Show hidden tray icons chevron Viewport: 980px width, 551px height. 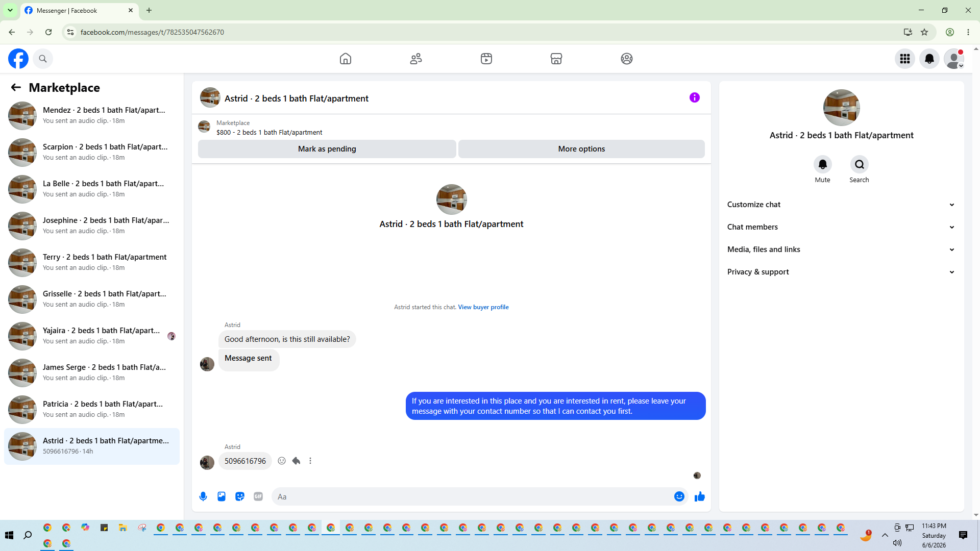pyautogui.click(x=885, y=535)
